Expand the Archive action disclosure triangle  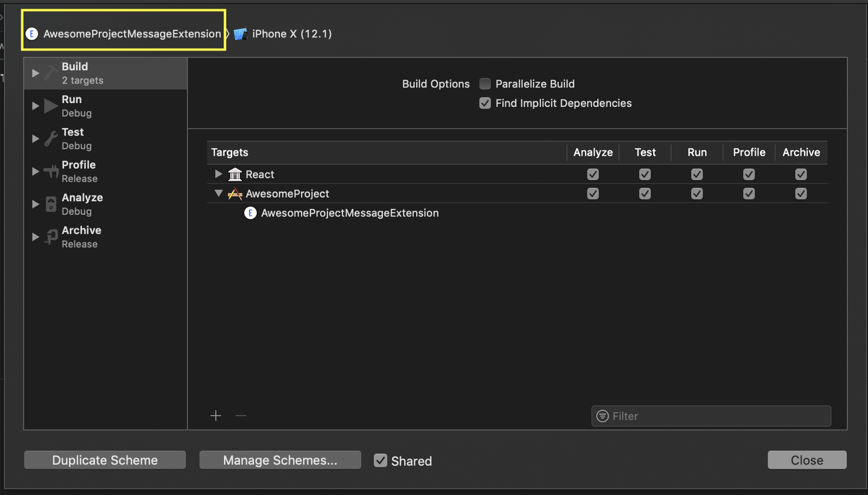35,237
